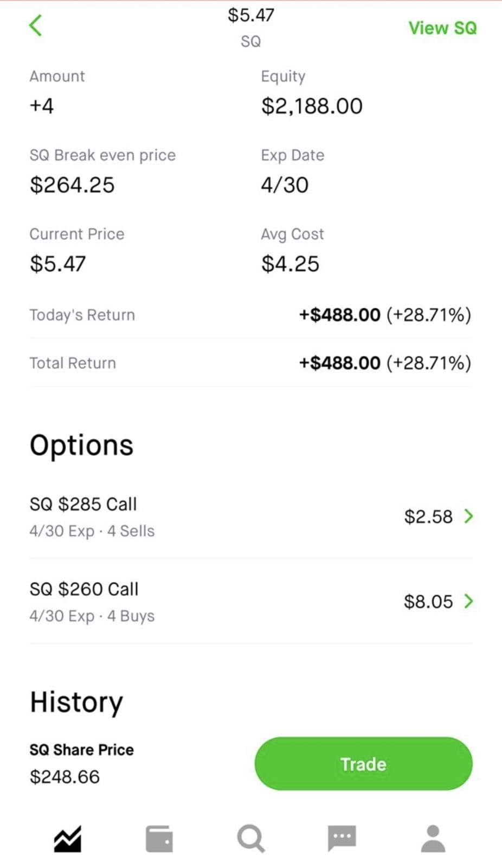502x868 pixels.
Task: Open the investing chart tab icon
Action: (x=68, y=839)
